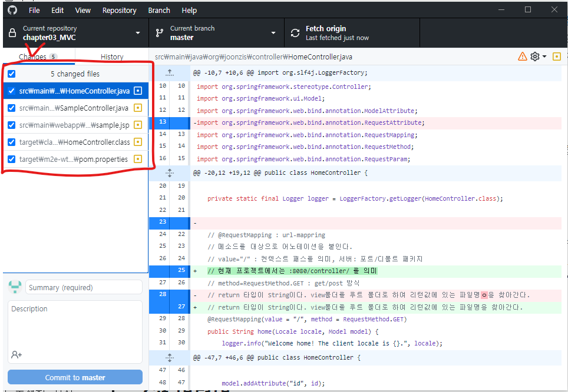Uncheck SampleController.java file checkbox
Image resolution: width=568 pixels, height=392 pixels.
coord(12,108)
